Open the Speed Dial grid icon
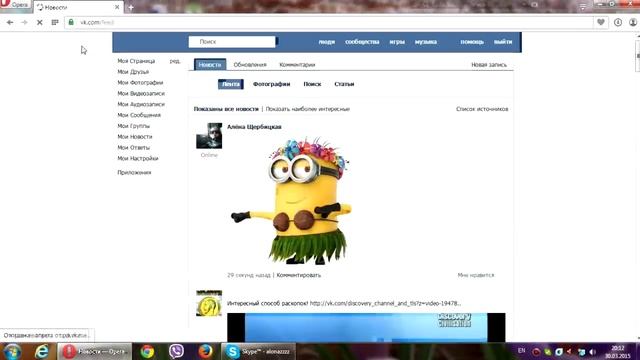640x360 pixels. [x=55, y=22]
